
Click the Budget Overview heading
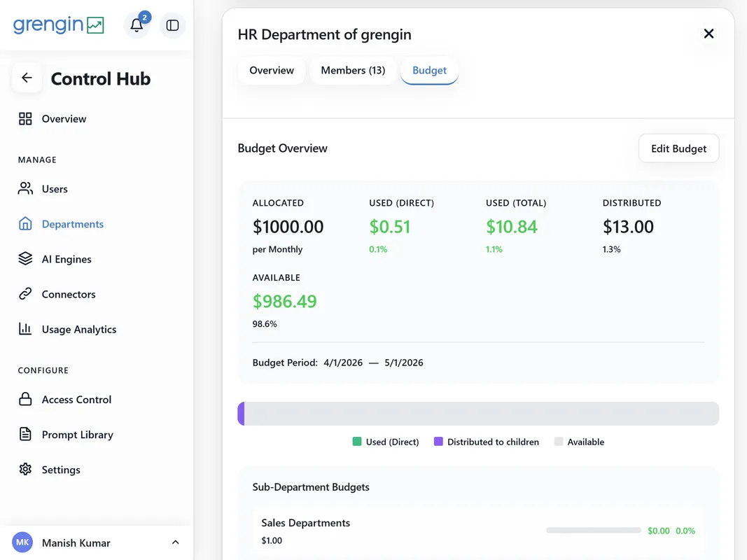(x=283, y=148)
